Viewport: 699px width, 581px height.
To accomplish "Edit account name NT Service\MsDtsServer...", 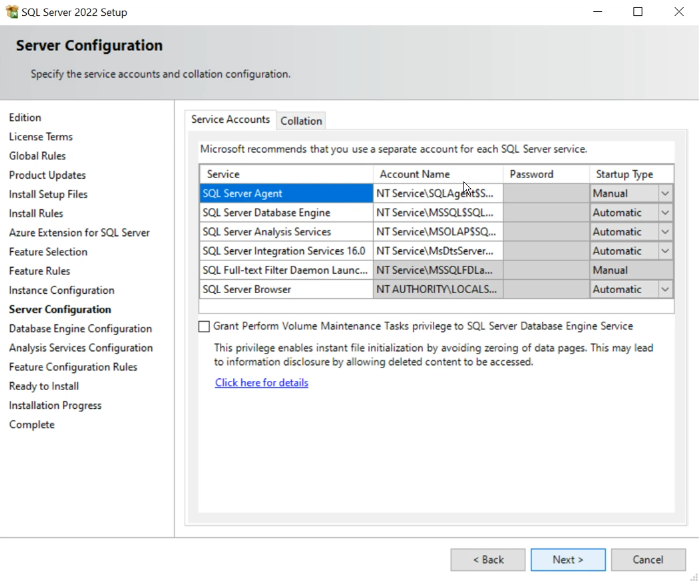I will (438, 251).
